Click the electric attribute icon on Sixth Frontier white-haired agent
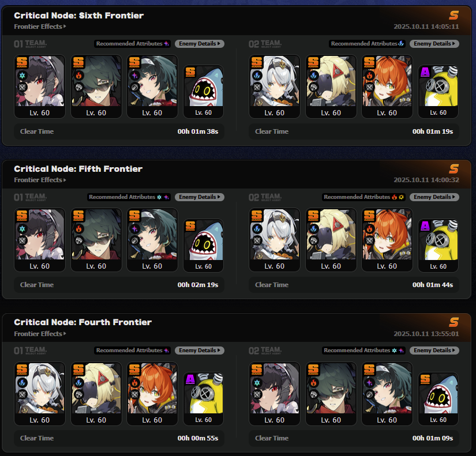Viewport: 476px width, 456px height. click(257, 76)
